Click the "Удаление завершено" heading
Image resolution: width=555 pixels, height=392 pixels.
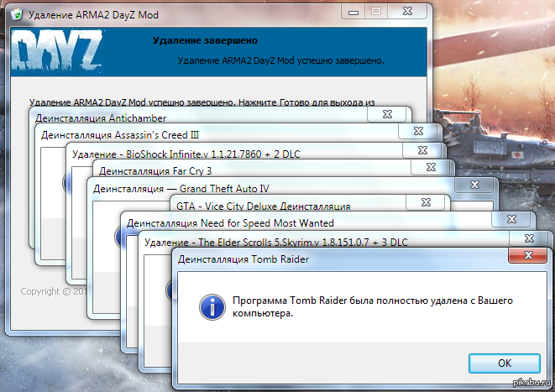(206, 40)
